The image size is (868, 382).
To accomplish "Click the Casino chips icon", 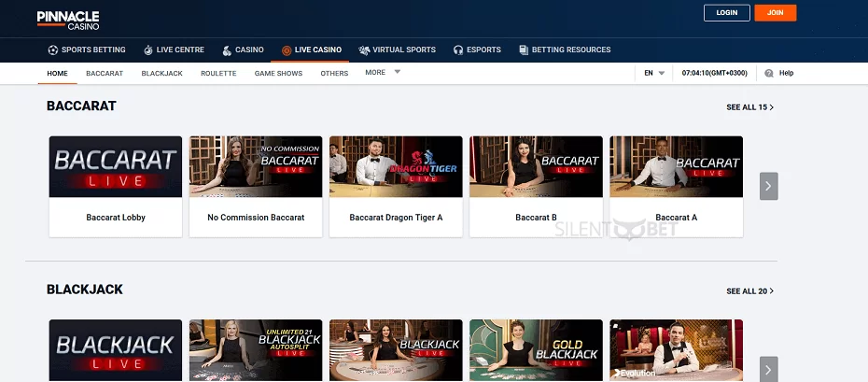I will click(x=227, y=50).
